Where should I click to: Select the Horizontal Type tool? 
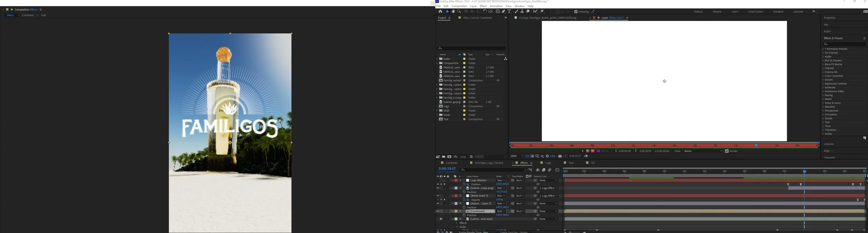(x=509, y=11)
